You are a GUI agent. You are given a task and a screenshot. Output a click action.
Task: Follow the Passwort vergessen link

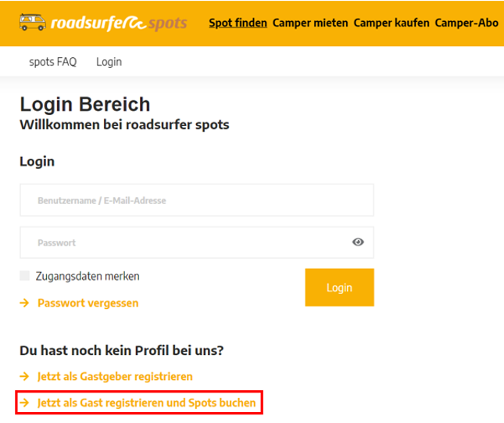tap(88, 303)
